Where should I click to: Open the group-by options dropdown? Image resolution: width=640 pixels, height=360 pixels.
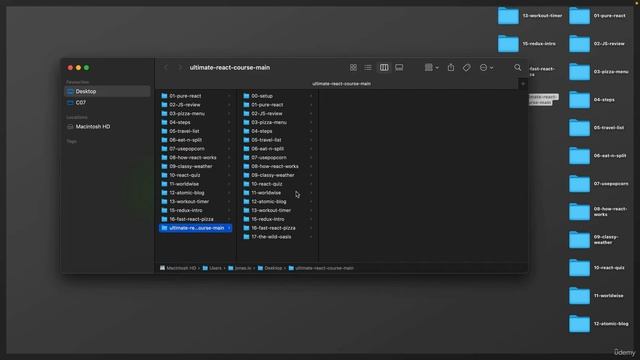pyautogui.click(x=431, y=68)
